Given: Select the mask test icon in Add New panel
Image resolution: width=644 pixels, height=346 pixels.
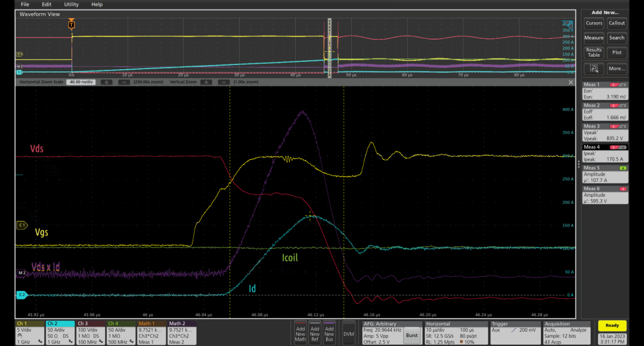Looking at the screenshot, I should click(594, 67).
